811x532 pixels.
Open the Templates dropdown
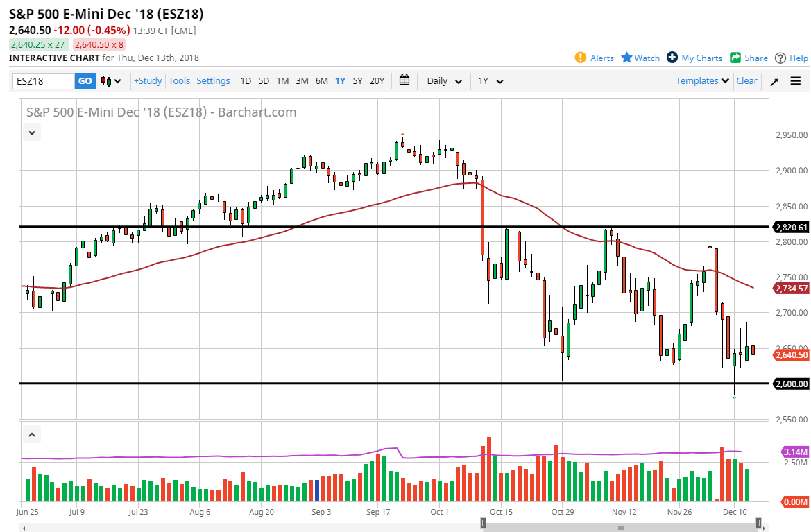(x=703, y=80)
